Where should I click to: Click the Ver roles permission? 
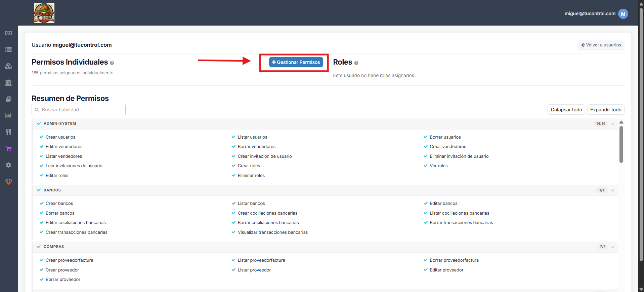click(x=438, y=166)
